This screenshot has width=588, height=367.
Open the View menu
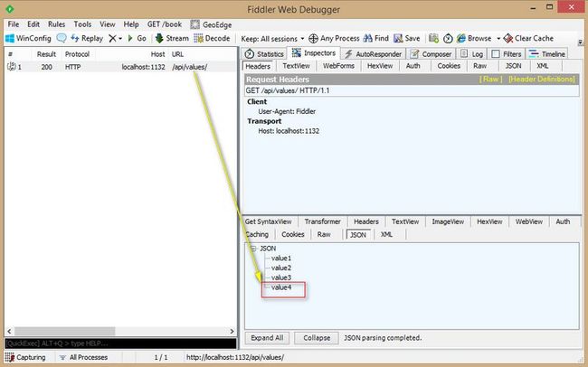coord(108,24)
